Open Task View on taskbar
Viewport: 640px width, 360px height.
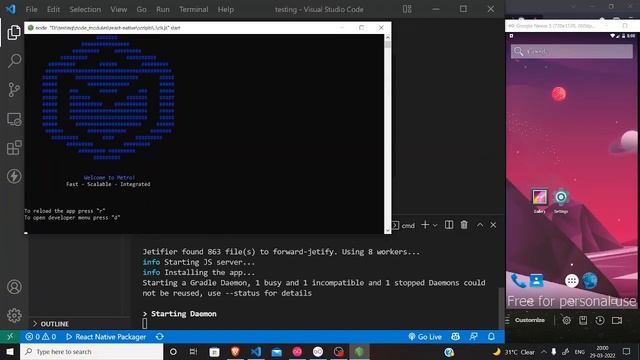pos(193,351)
